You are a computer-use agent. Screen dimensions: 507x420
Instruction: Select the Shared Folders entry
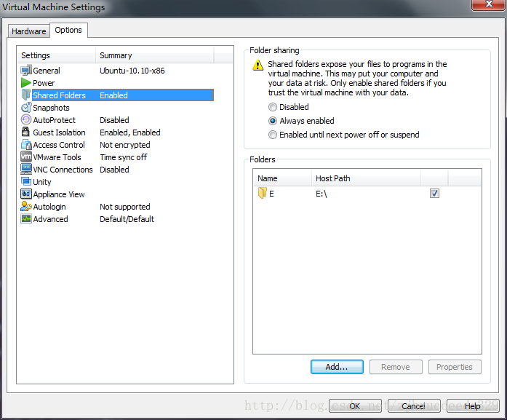point(116,95)
